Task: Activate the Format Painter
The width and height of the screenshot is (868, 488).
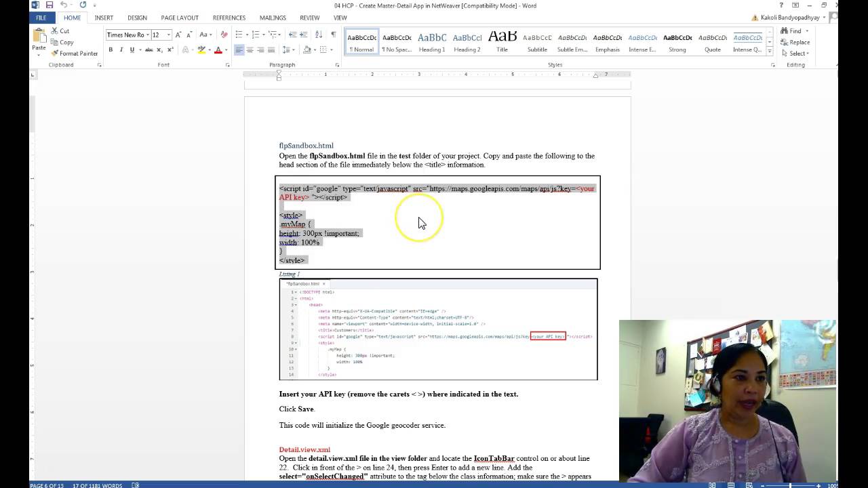Action: 74,54
